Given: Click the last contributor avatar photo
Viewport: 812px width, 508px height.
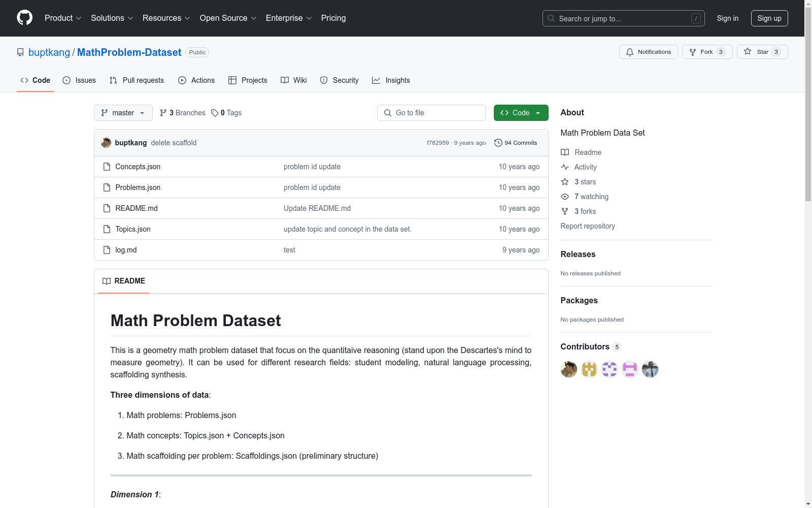Looking at the screenshot, I should pyautogui.click(x=650, y=369).
